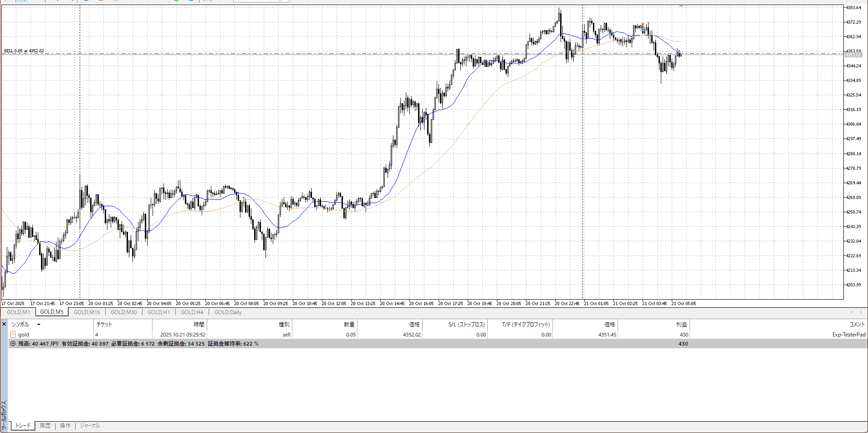Select the GOLD,H1 chart tab

(x=158, y=312)
